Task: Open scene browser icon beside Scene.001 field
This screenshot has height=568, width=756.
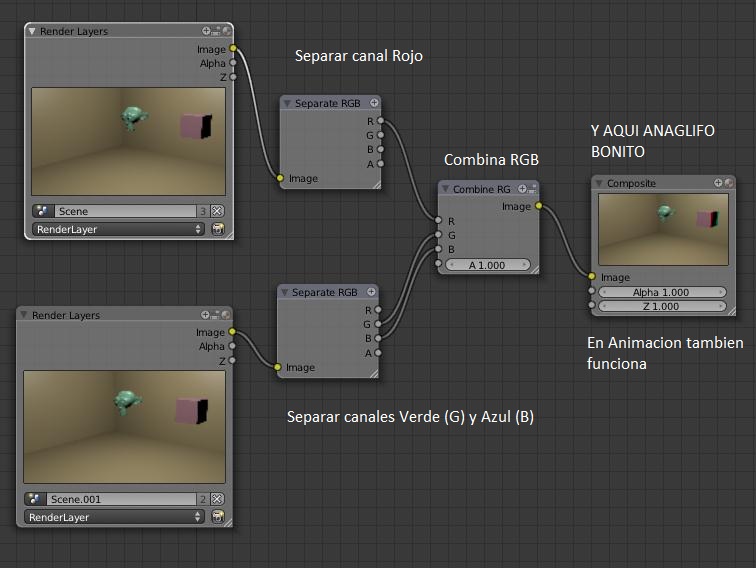Action: [35, 499]
